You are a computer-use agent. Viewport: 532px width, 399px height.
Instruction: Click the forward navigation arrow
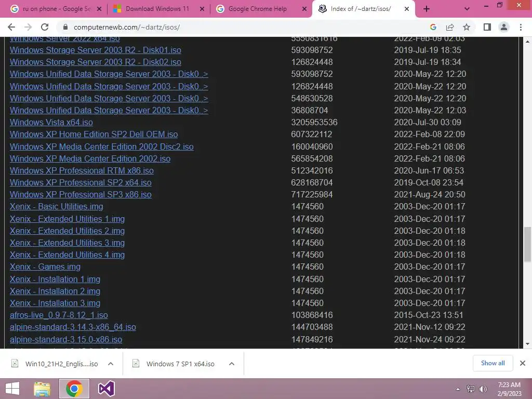click(28, 27)
